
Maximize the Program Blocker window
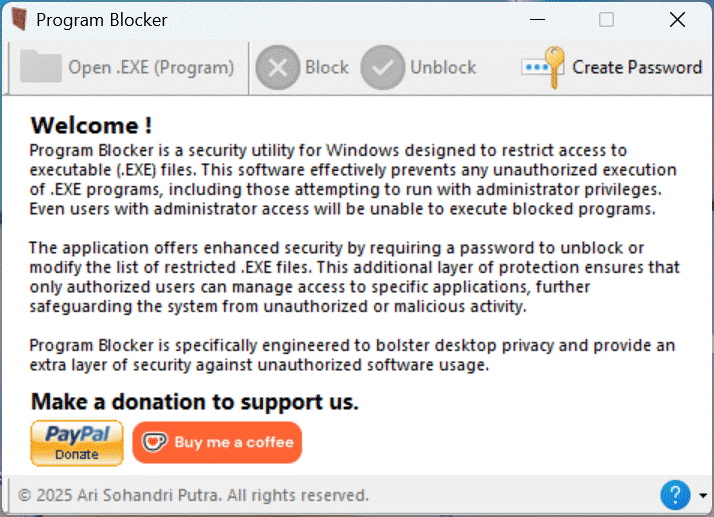[607, 19]
